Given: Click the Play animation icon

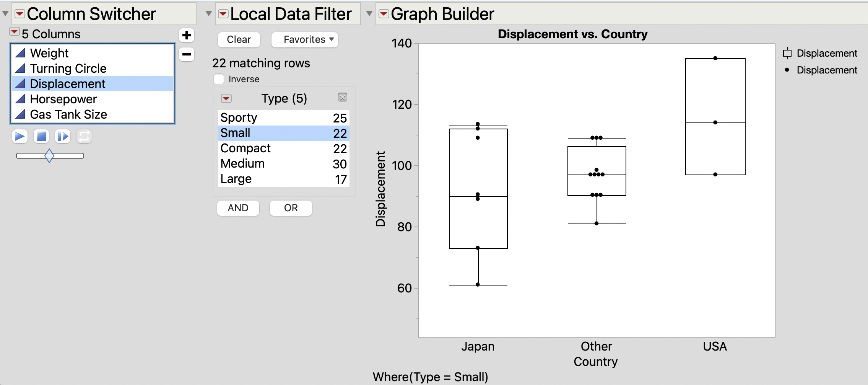Looking at the screenshot, I should click(20, 136).
